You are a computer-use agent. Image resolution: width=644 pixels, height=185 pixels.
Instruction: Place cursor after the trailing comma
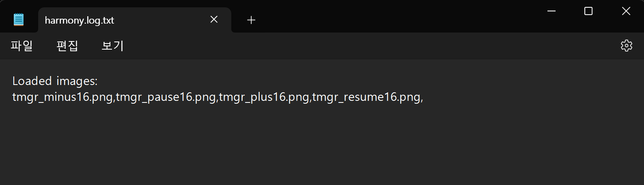click(x=424, y=98)
